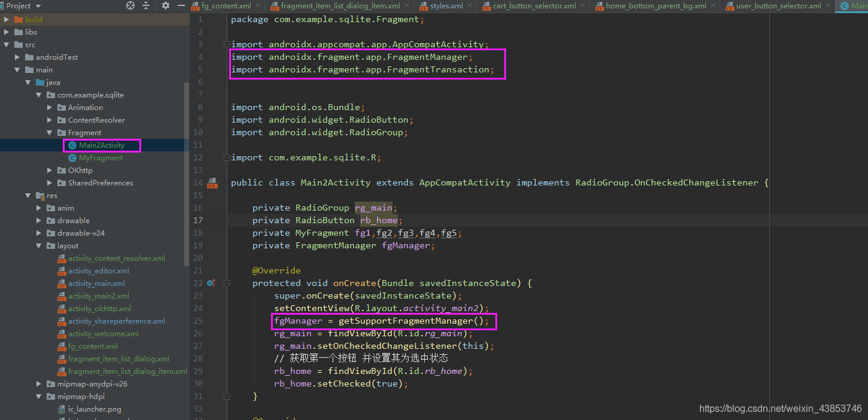The width and height of the screenshot is (868, 420).
Task: Select activity_editor.xml in the tree
Action: 99,271
